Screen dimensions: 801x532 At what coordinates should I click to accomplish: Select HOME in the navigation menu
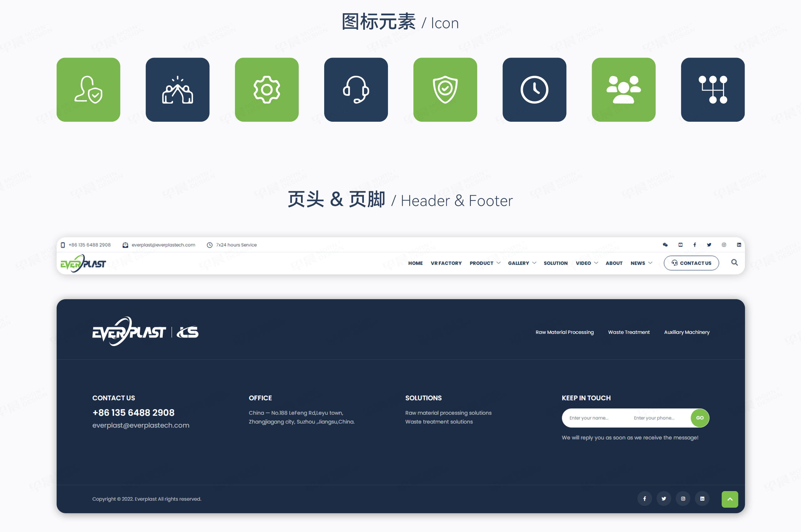tap(415, 263)
